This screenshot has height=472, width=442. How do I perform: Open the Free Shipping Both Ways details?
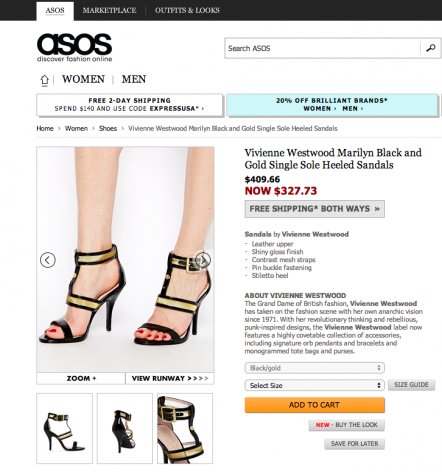coord(314,209)
